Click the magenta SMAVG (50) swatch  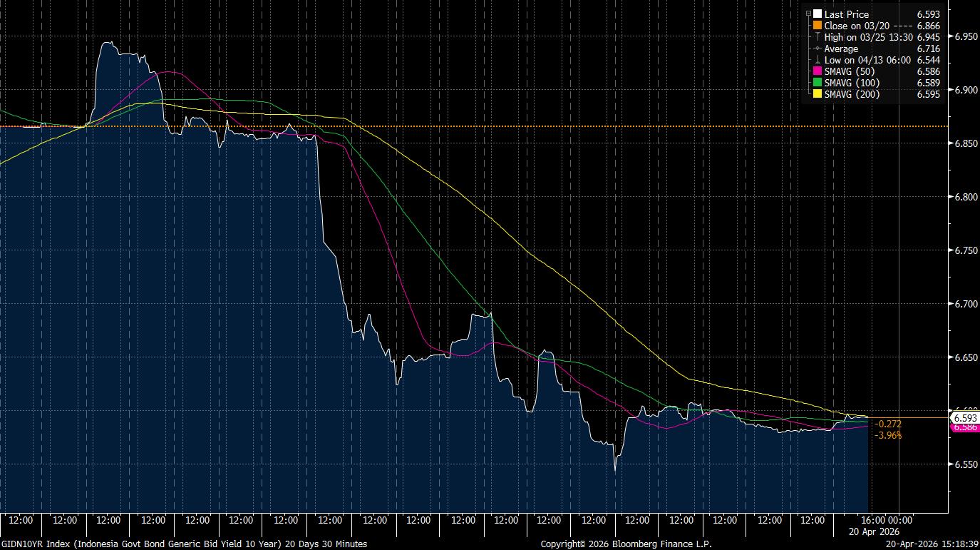point(817,71)
